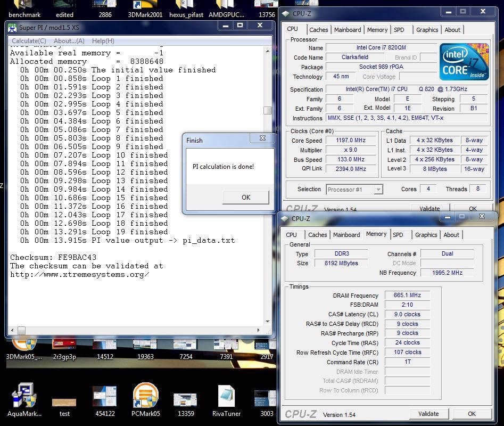Viewport: 504px width, 426px height.
Task: Open the Calculate(C) menu in Super PI
Action: 29,41
